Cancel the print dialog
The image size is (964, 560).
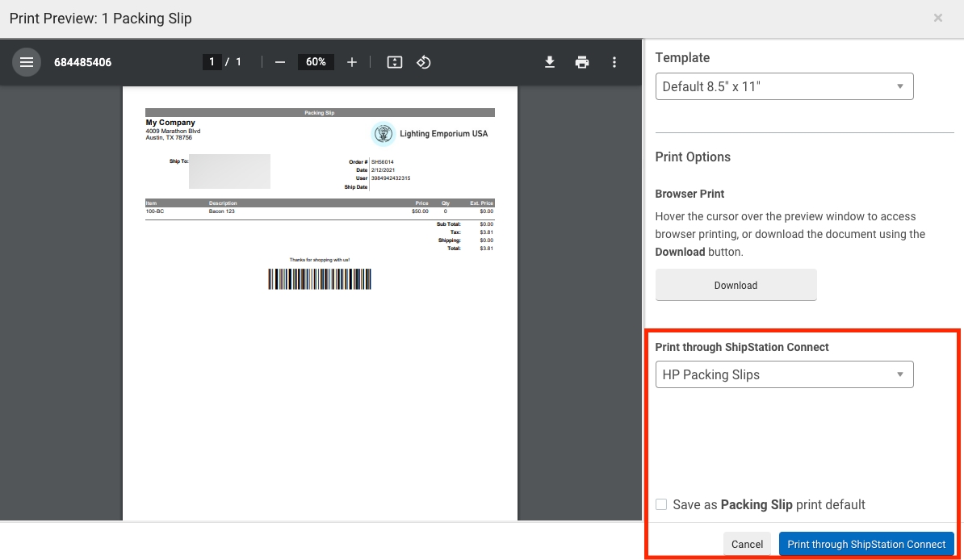[x=746, y=544]
